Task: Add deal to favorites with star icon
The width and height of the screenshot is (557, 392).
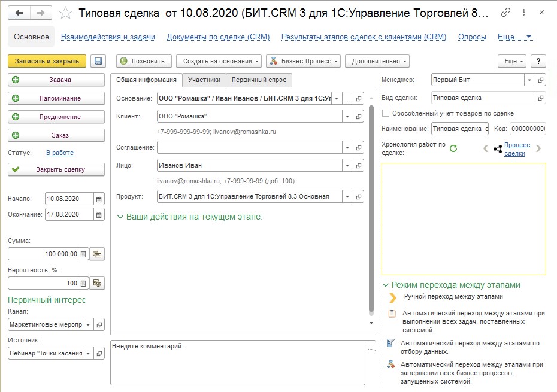Action: point(66,13)
